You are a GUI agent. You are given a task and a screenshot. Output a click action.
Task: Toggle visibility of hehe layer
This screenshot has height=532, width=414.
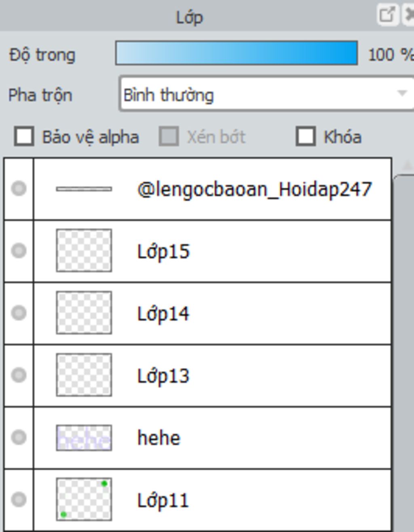tap(19, 437)
